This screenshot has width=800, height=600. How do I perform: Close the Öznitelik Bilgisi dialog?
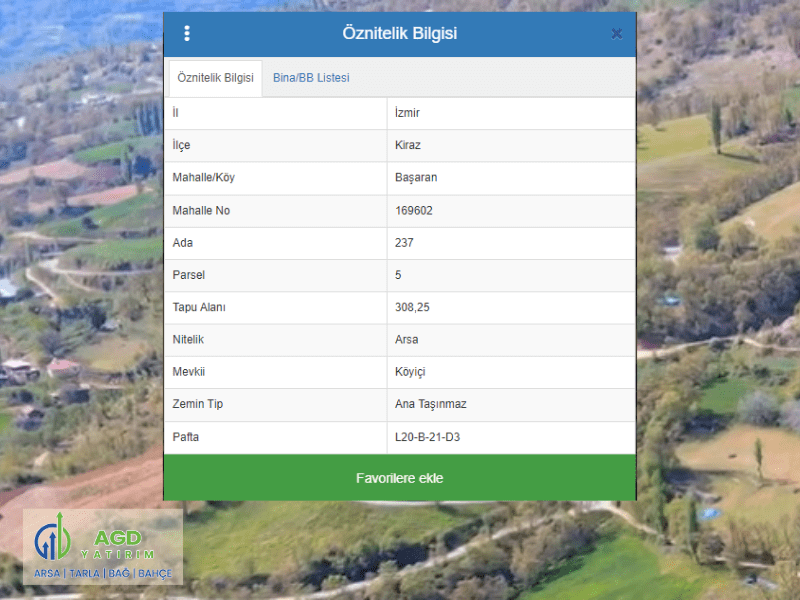(x=617, y=34)
